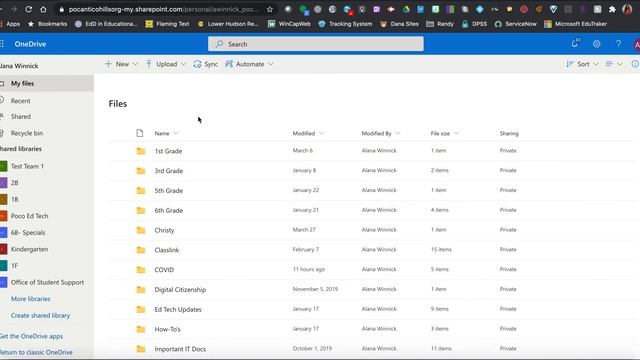Open the Sort options dropdown
The height and width of the screenshot is (360, 640).
(582, 64)
